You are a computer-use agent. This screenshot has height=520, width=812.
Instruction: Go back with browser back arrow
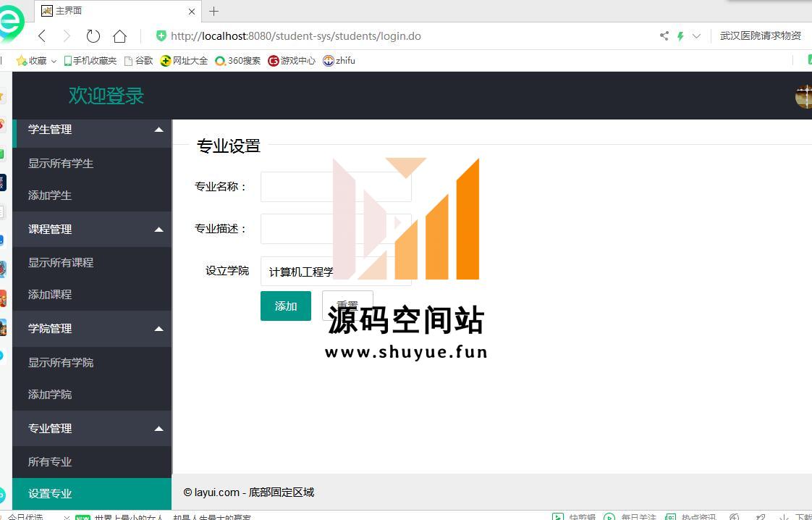[x=42, y=35]
